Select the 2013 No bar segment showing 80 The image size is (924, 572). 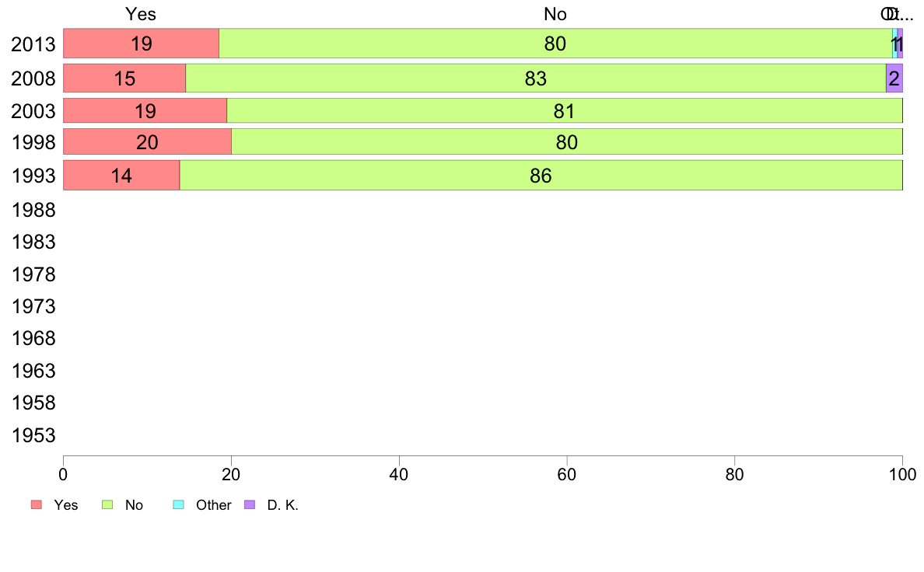pos(555,44)
